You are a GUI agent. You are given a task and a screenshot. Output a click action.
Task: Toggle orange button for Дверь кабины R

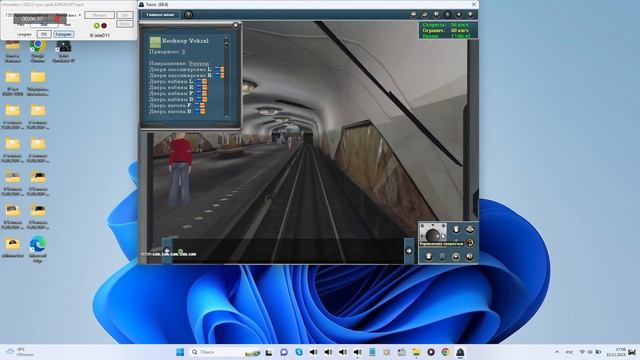tap(204, 87)
